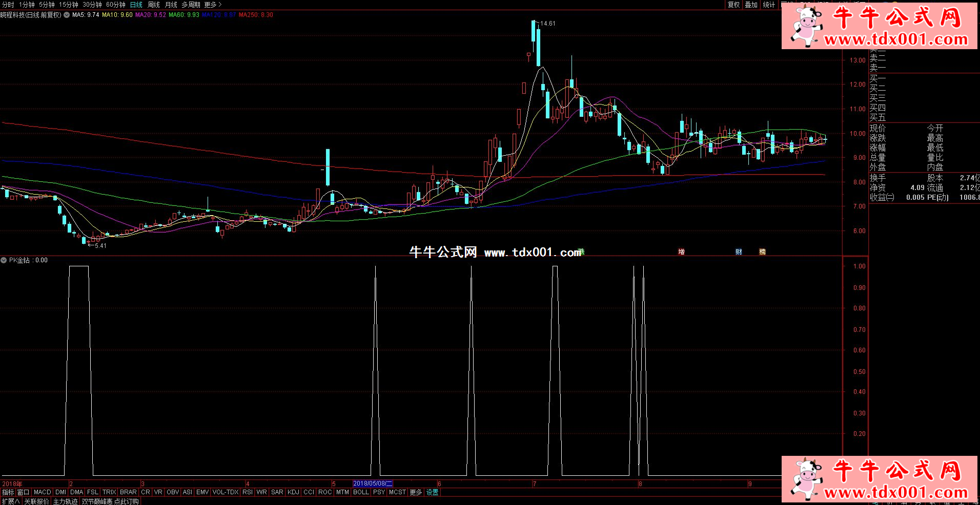Expand the PK金钻 indicator dropdown arrow

click(x=4, y=260)
